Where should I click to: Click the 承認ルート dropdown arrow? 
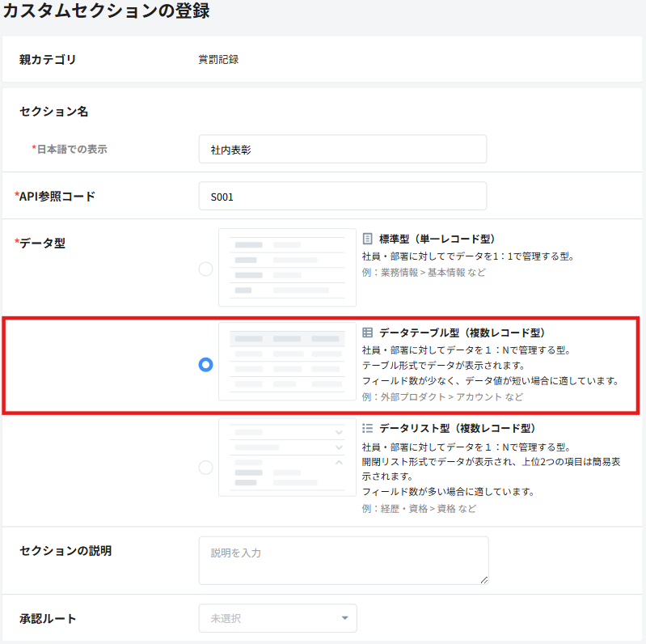coord(345,618)
